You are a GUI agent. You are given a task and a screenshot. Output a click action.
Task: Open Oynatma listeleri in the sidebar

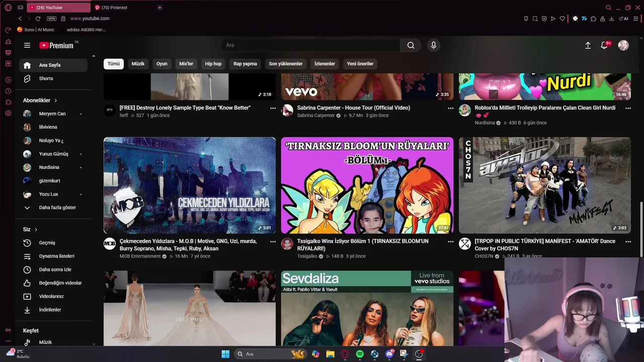pyautogui.click(x=53, y=256)
